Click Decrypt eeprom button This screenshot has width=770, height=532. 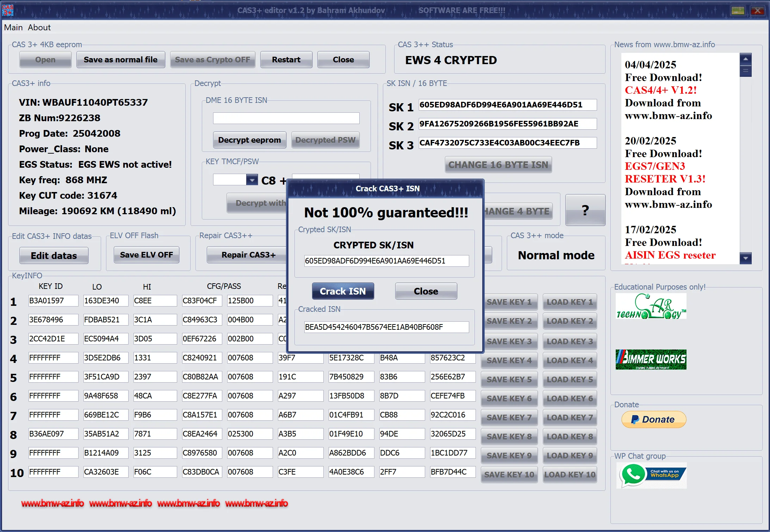click(249, 140)
